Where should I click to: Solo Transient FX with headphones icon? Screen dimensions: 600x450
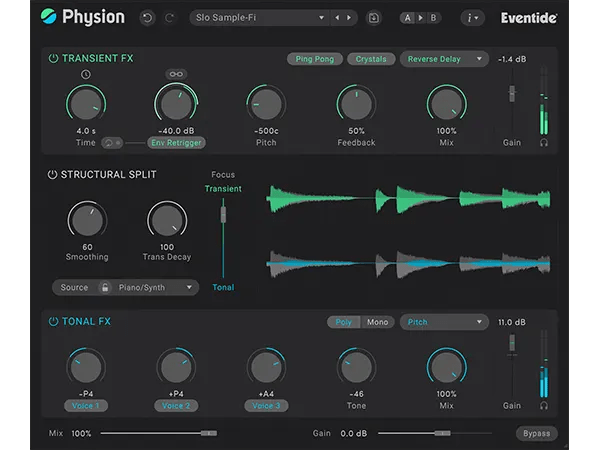544,143
